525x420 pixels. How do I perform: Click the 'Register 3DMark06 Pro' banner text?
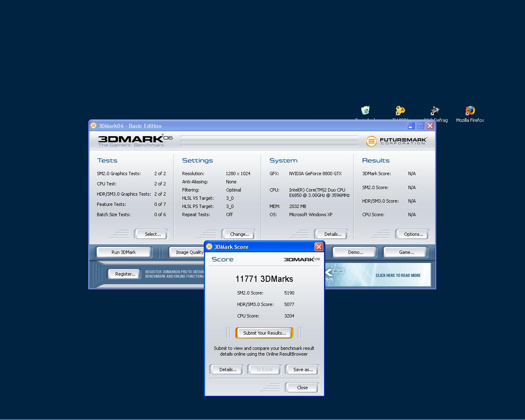click(x=174, y=274)
